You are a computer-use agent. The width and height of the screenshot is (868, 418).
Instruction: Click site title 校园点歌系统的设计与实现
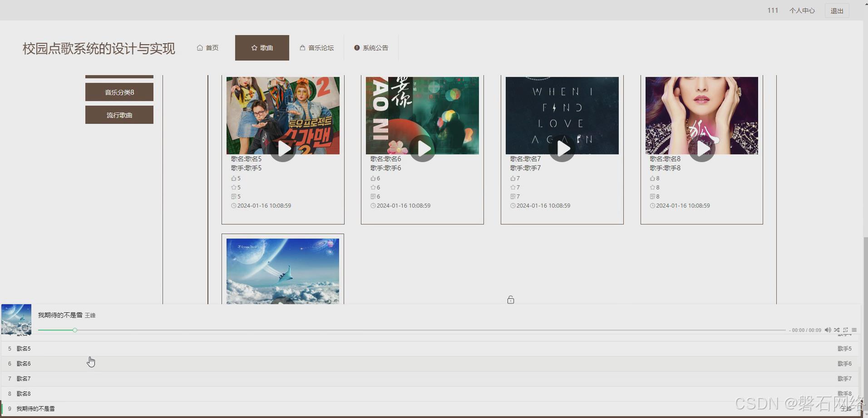[x=99, y=49]
